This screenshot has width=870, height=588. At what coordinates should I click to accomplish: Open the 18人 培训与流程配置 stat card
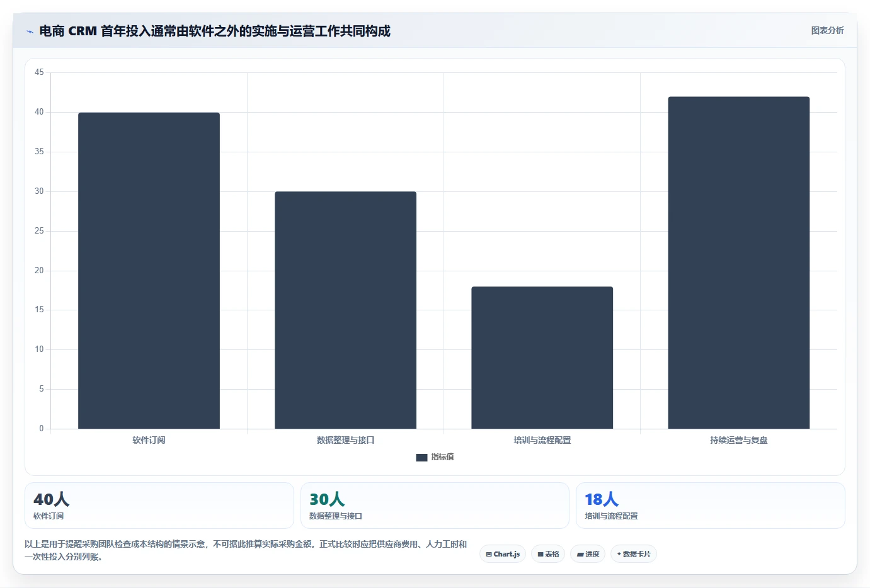click(x=710, y=506)
